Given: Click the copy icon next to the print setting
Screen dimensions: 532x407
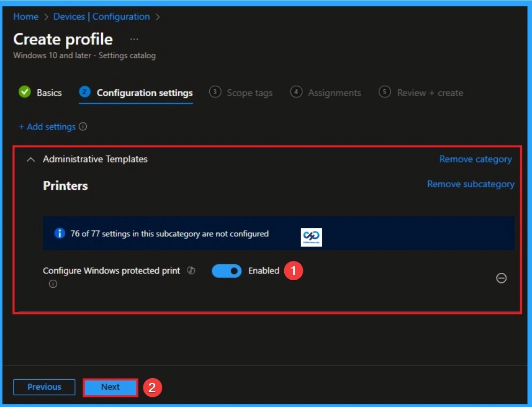Looking at the screenshot, I should [190, 270].
